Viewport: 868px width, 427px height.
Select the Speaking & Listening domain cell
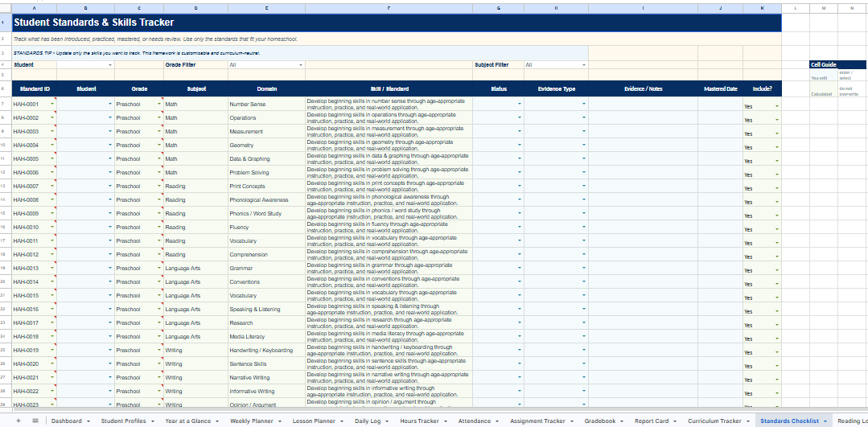point(266,309)
